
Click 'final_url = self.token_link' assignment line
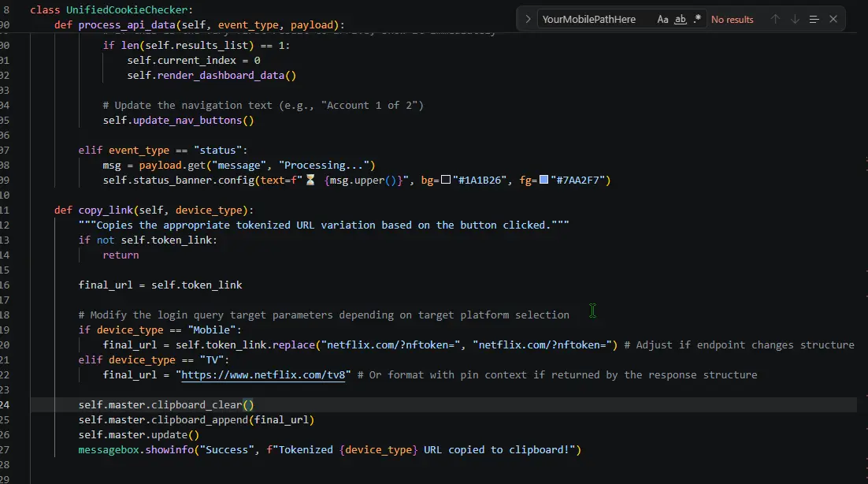[x=160, y=285]
